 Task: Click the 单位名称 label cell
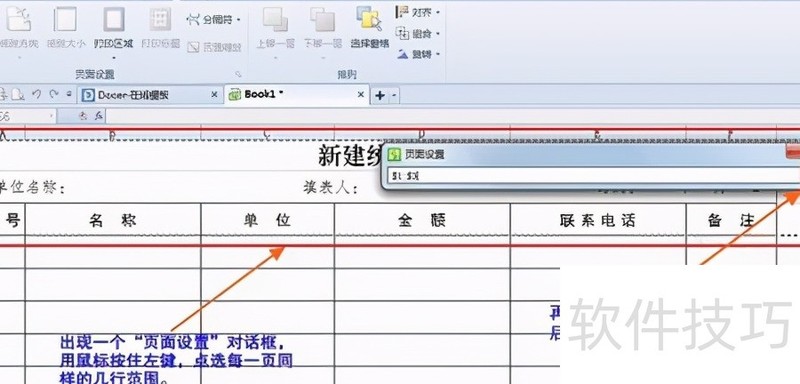[33, 188]
